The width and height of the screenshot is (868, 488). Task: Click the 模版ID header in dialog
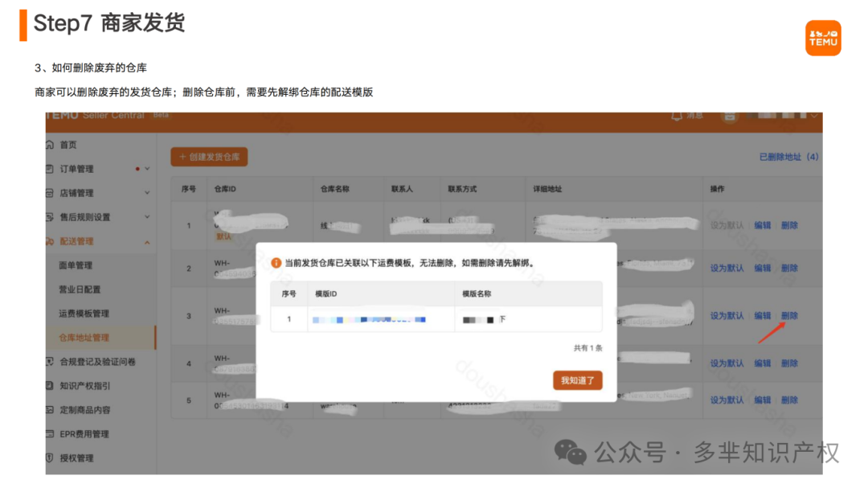point(326,293)
